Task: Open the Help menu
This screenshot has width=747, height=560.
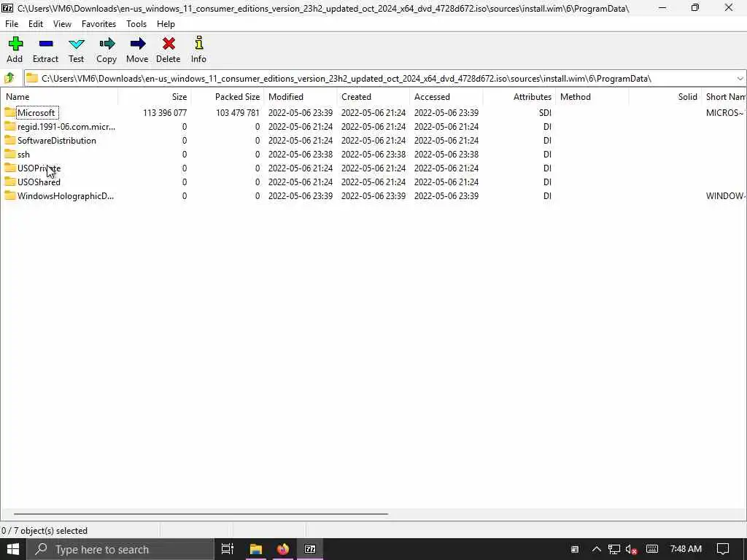Action: (166, 24)
